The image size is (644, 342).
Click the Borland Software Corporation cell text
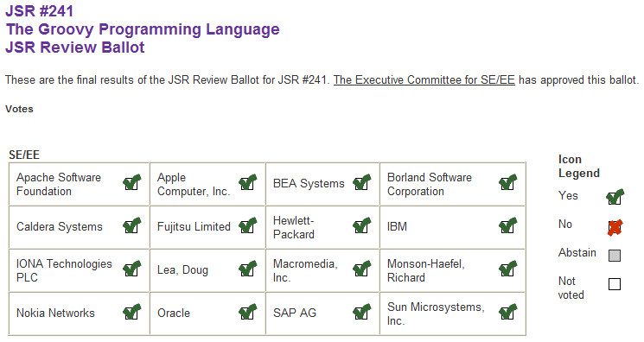click(430, 184)
